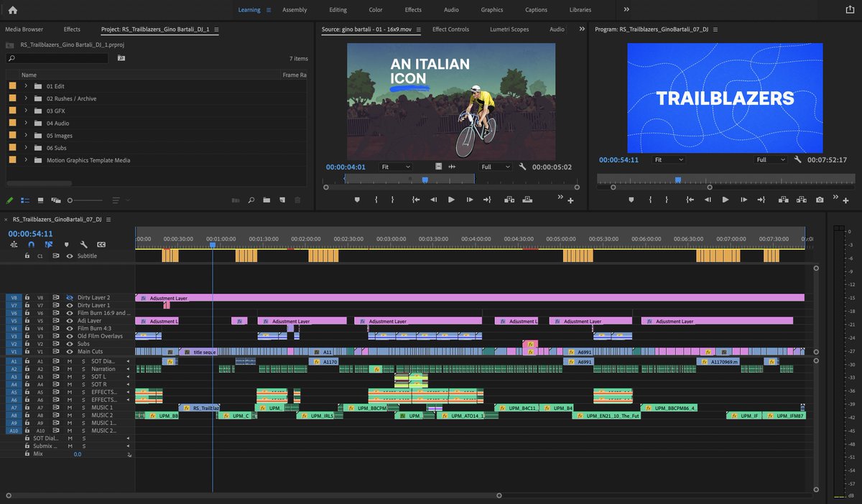Click the Source monitor playhead scrubber
The height and width of the screenshot is (504, 862).
click(425, 180)
